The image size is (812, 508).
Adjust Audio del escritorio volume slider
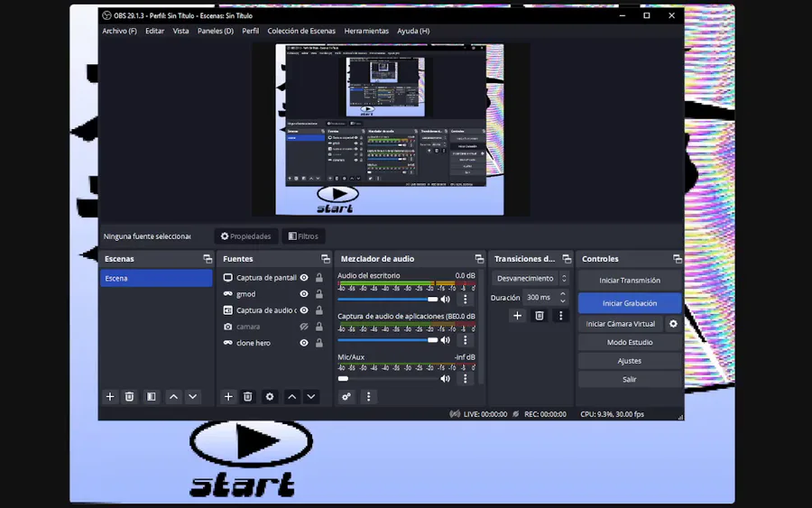click(388, 300)
